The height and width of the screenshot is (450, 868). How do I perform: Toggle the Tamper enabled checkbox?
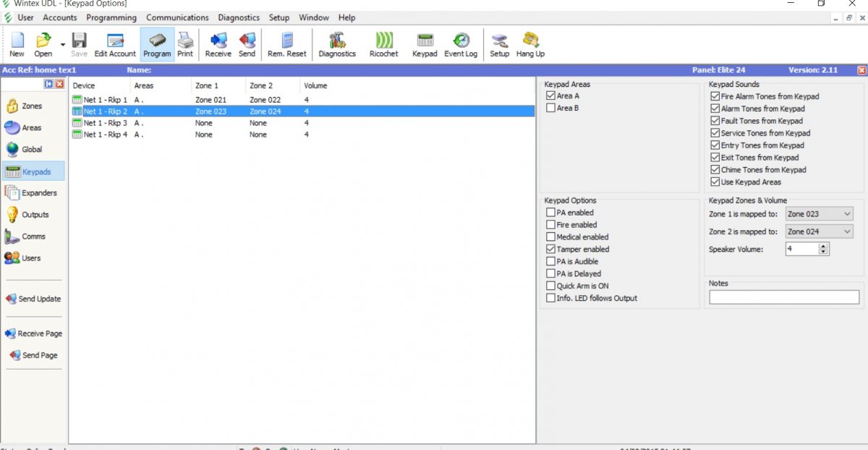pyautogui.click(x=551, y=250)
